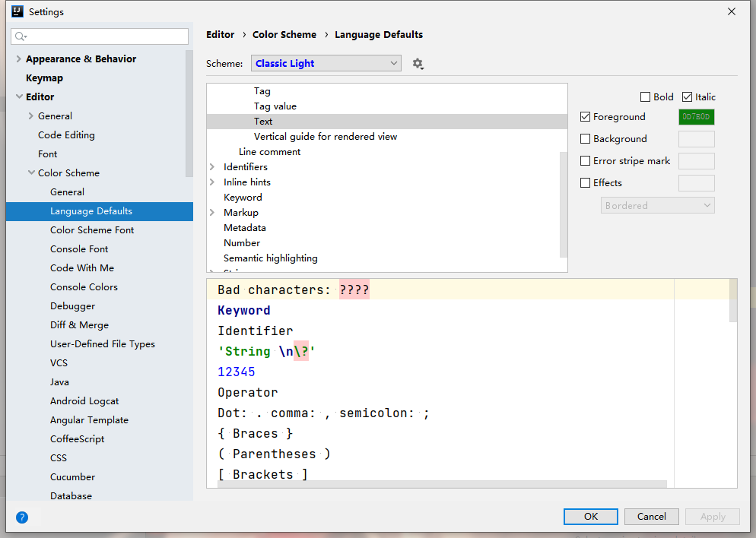Collapse the Color Scheme tree node

(x=31, y=173)
